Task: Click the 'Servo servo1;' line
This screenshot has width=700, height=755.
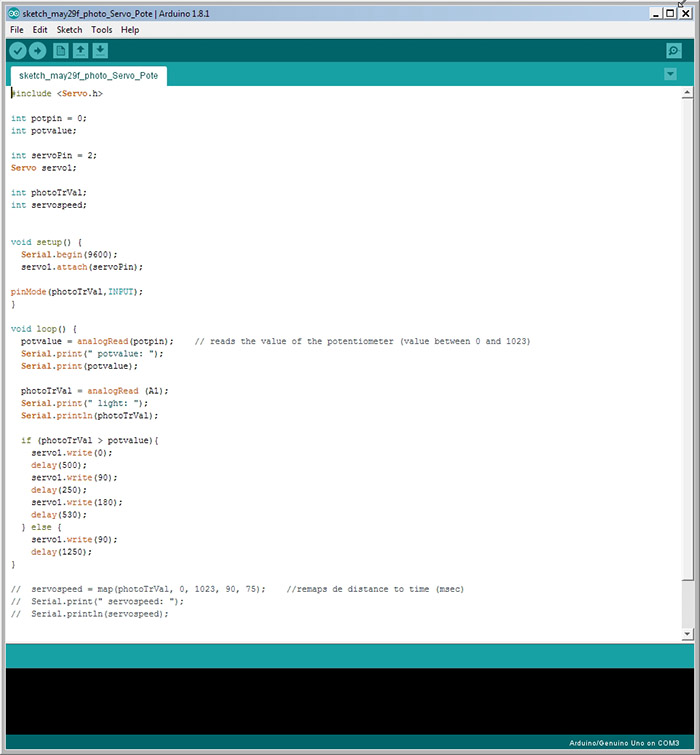Action: 44,168
